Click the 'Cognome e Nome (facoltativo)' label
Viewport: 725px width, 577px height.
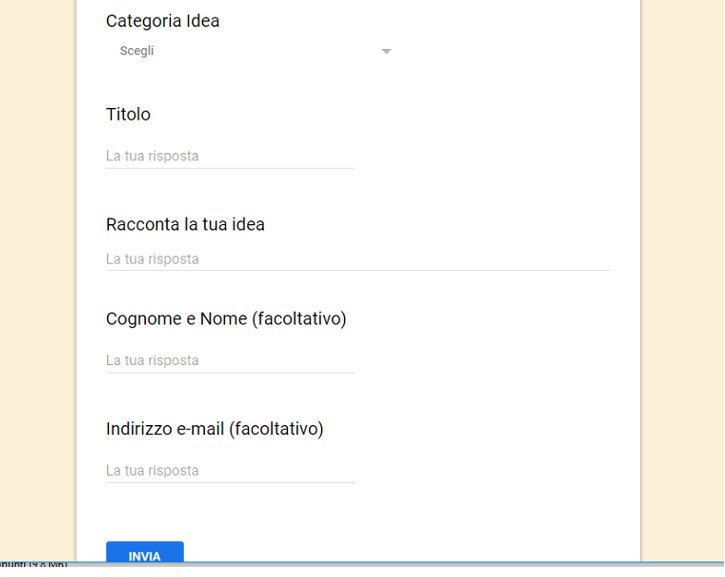[226, 319]
